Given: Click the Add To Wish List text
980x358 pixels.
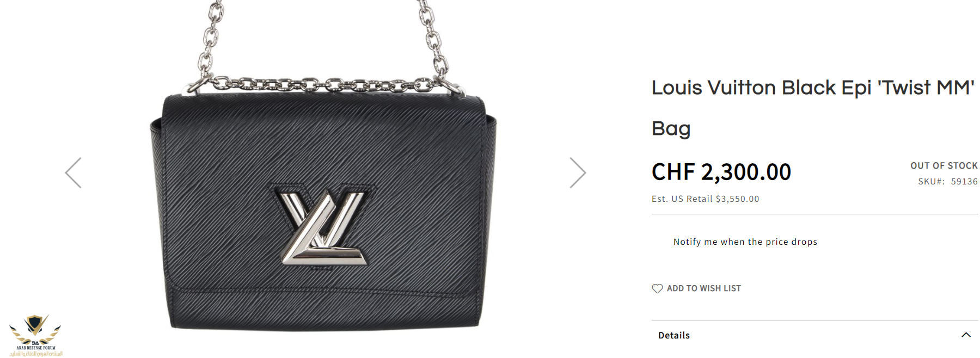Looking at the screenshot, I should point(704,288).
